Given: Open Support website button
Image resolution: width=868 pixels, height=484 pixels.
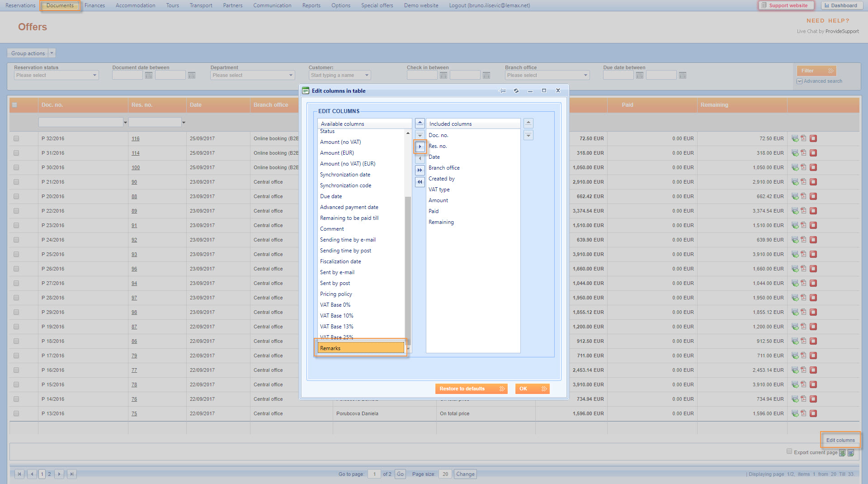Looking at the screenshot, I should click(x=786, y=5).
